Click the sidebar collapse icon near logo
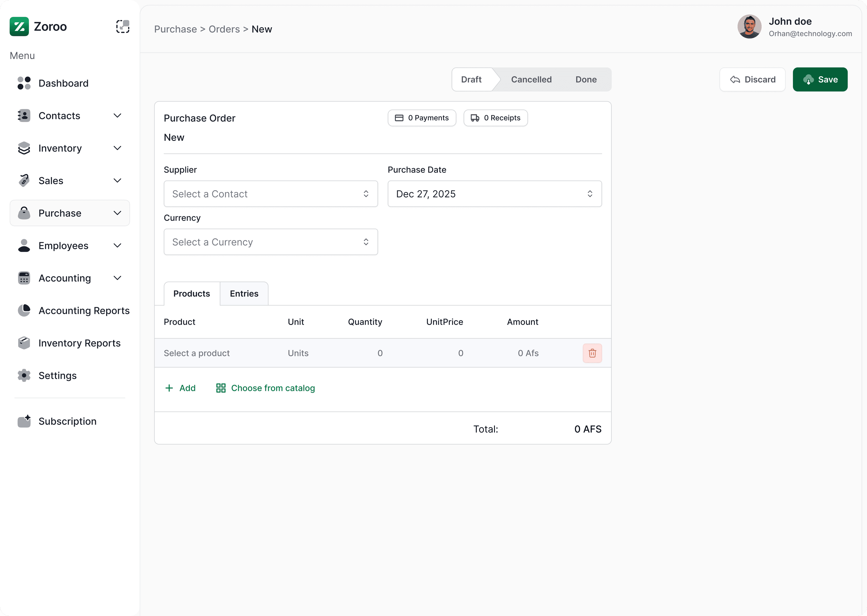Screen dimensions: 867x616 123,27
